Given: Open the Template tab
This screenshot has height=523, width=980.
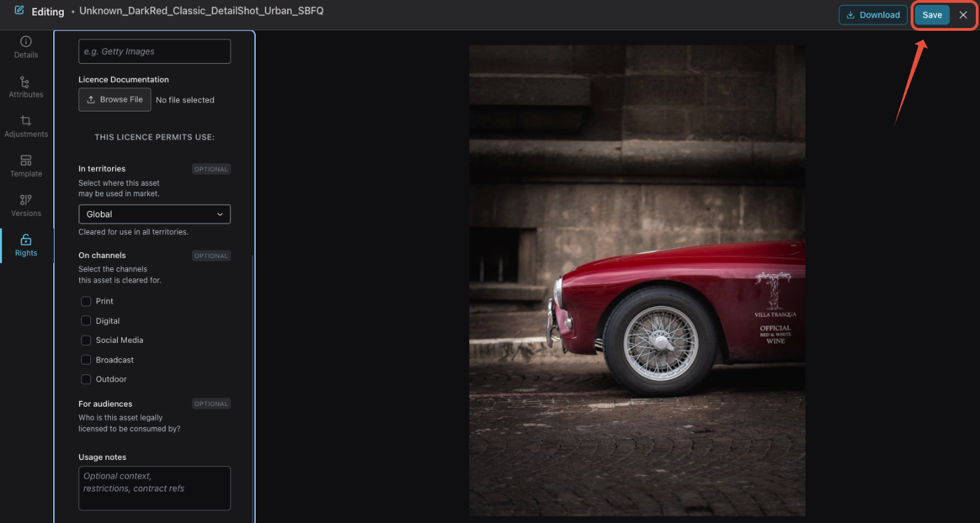Looking at the screenshot, I should click(26, 166).
